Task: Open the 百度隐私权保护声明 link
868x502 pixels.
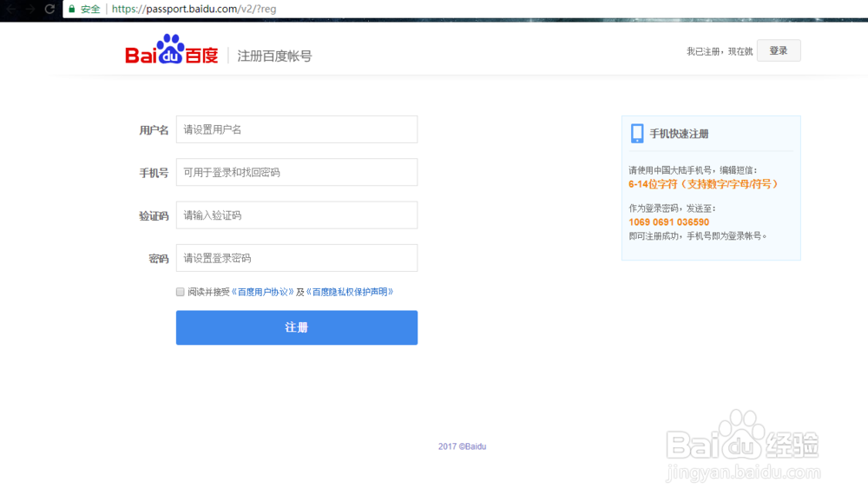Action: (x=350, y=292)
